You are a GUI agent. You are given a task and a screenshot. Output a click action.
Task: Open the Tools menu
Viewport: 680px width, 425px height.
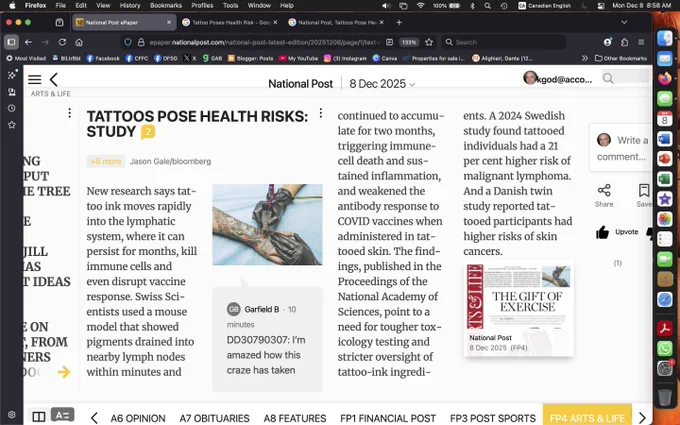tap(230, 6)
